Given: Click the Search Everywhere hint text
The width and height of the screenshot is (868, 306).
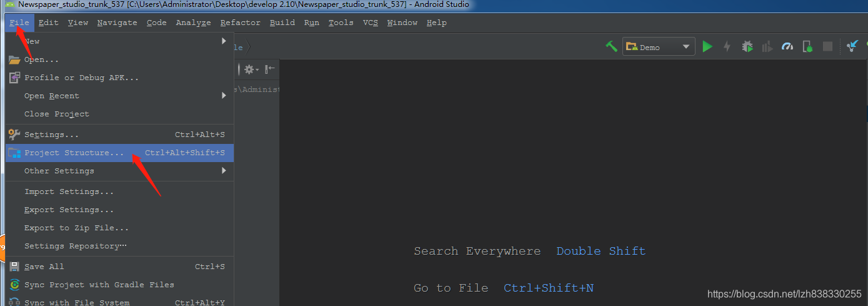Looking at the screenshot, I should coord(477,252).
